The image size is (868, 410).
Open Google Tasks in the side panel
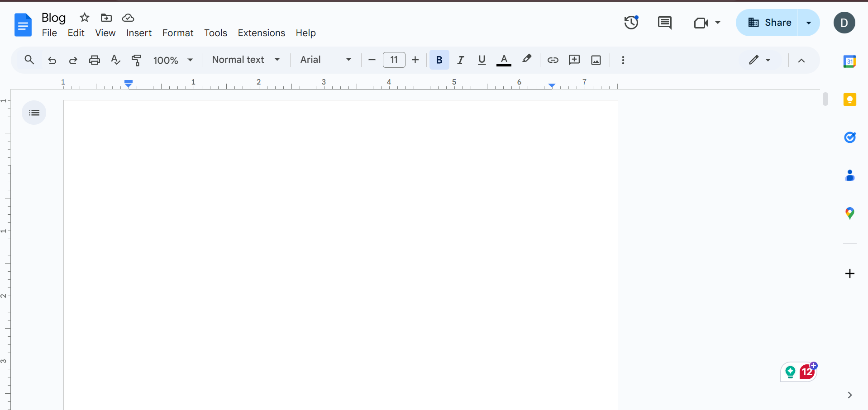[x=850, y=137]
